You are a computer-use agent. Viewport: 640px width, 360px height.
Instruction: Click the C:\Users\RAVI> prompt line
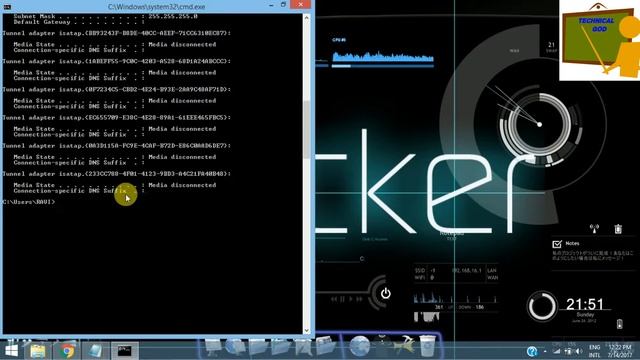29,202
